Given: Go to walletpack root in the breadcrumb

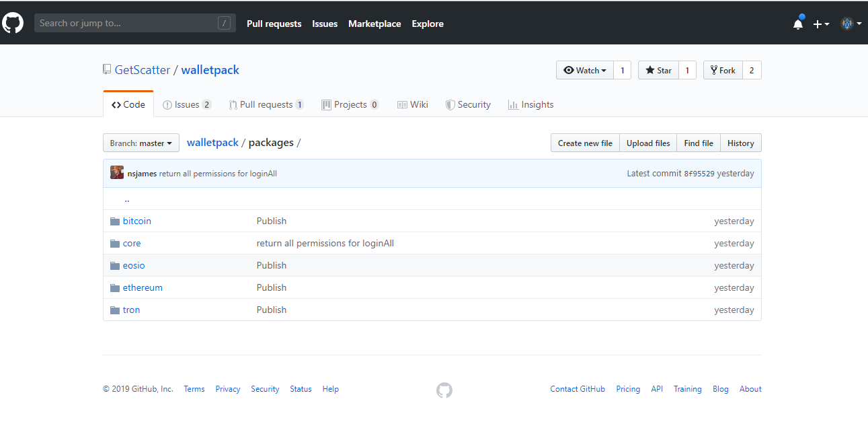Looking at the screenshot, I should point(212,143).
